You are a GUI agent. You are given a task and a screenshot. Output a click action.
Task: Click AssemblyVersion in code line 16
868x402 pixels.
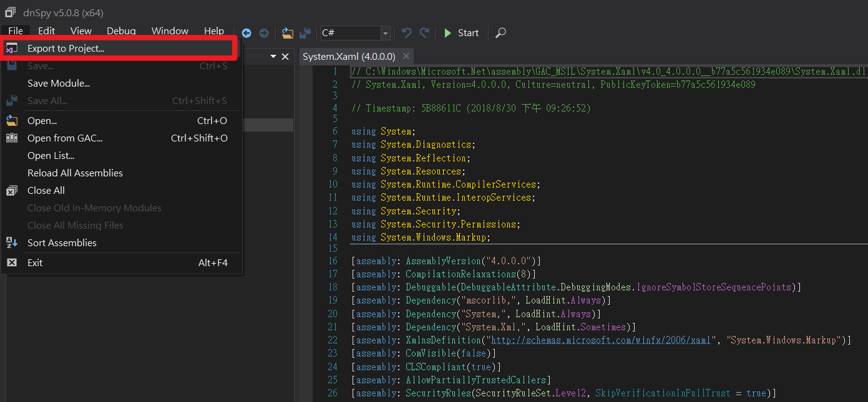(x=443, y=261)
